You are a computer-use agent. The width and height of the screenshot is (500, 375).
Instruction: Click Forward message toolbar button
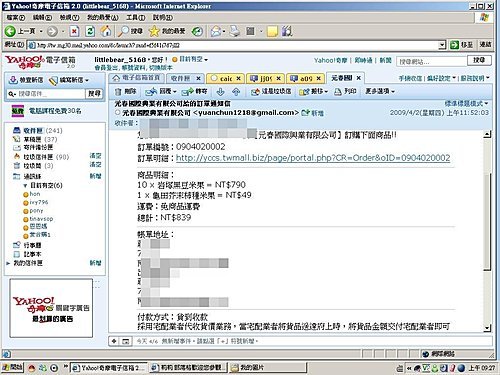coord(194,91)
